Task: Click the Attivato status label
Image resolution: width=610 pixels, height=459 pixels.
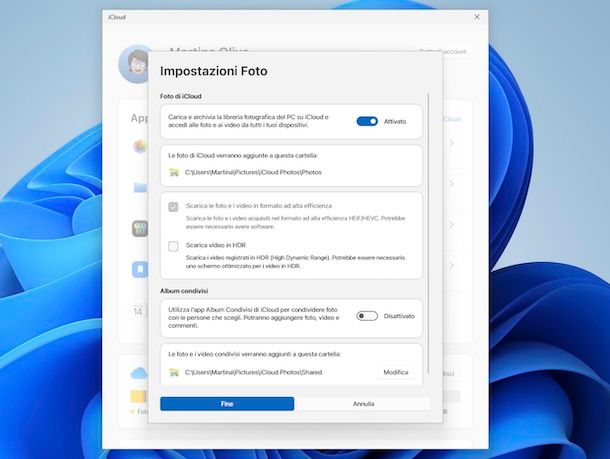Action: click(395, 121)
